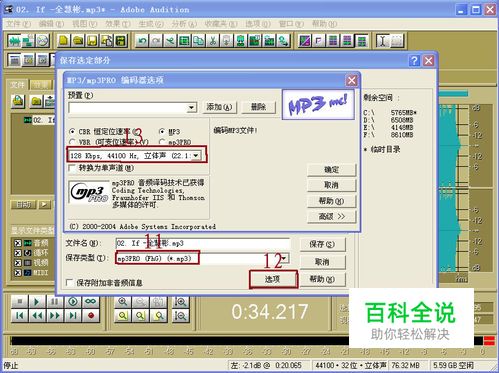The image size is (499, 373).
Task: Open the 保存类型 save type dropdown
Action: (x=284, y=258)
